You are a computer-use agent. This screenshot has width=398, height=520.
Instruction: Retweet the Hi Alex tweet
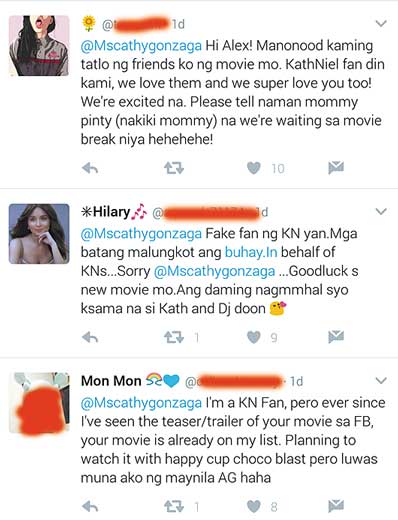tap(174, 168)
